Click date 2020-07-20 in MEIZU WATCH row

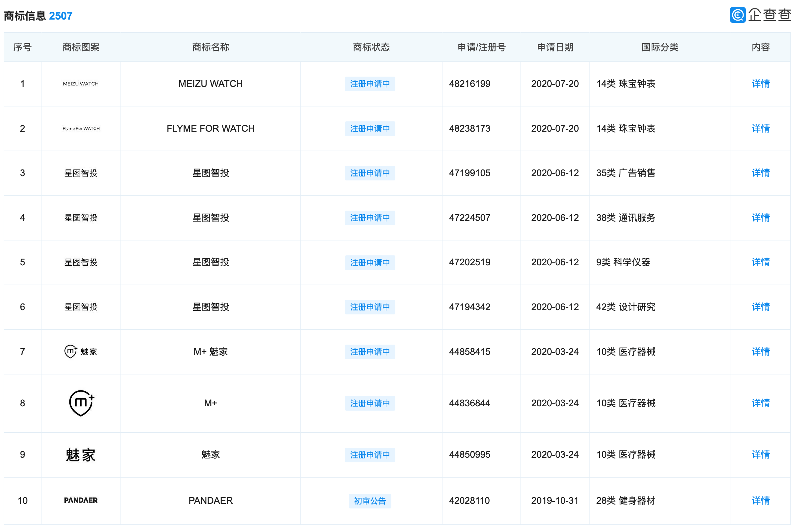[555, 84]
